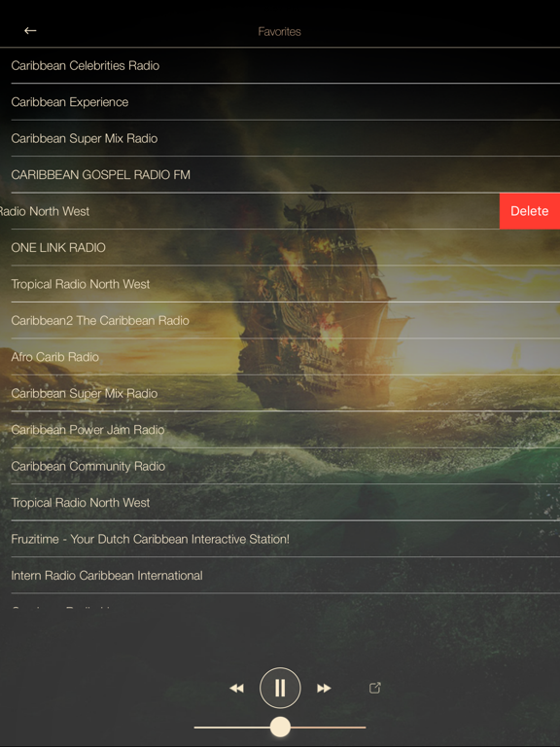Click the Favorites title
This screenshot has height=747, width=560.
coord(280,31)
